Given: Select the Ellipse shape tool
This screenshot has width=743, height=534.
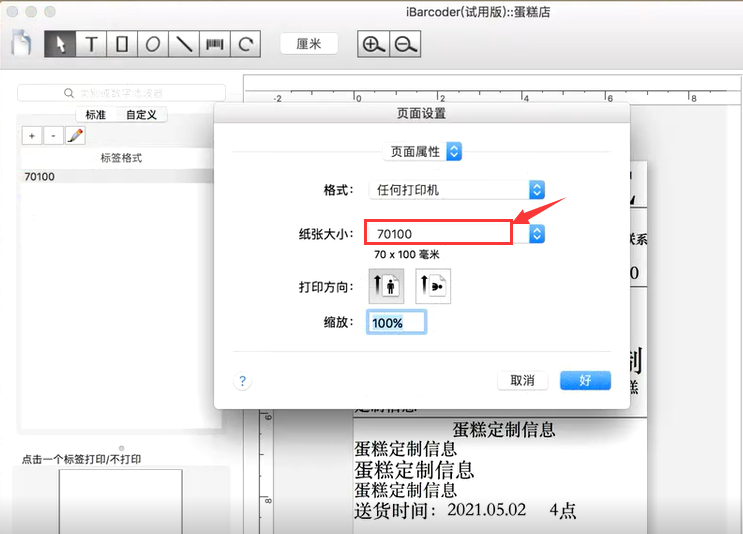Looking at the screenshot, I should click(x=153, y=44).
